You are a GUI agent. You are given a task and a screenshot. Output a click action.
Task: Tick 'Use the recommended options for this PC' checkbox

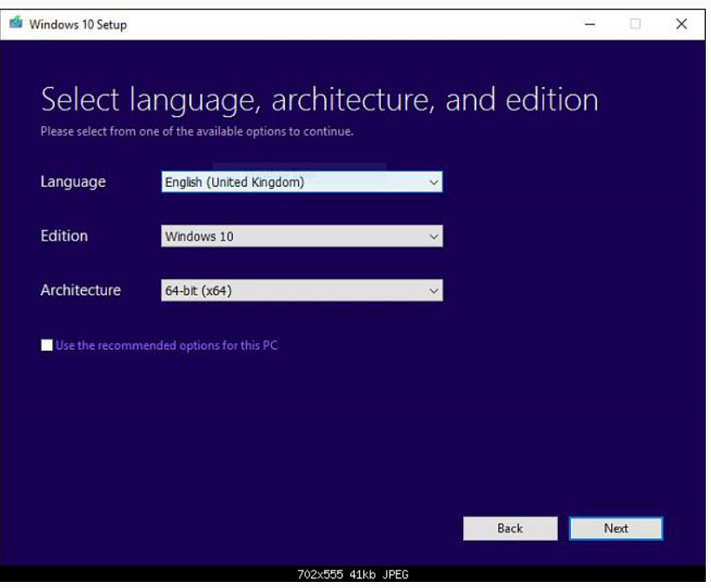[x=47, y=345]
